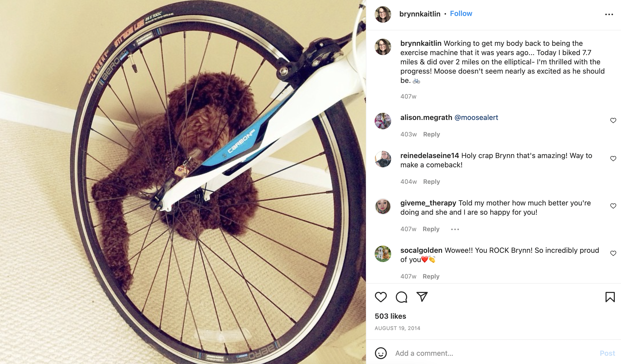Reply to socalgolden's comment

coord(431,276)
